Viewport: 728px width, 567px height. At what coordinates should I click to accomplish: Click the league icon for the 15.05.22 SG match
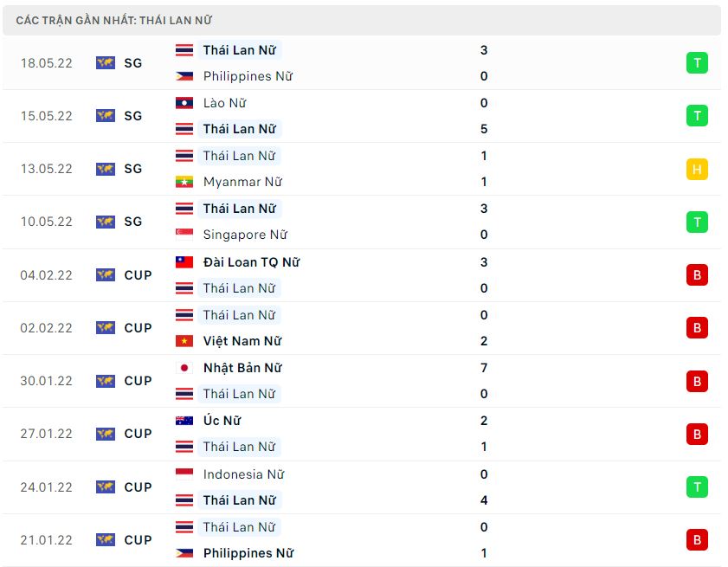click(x=106, y=116)
